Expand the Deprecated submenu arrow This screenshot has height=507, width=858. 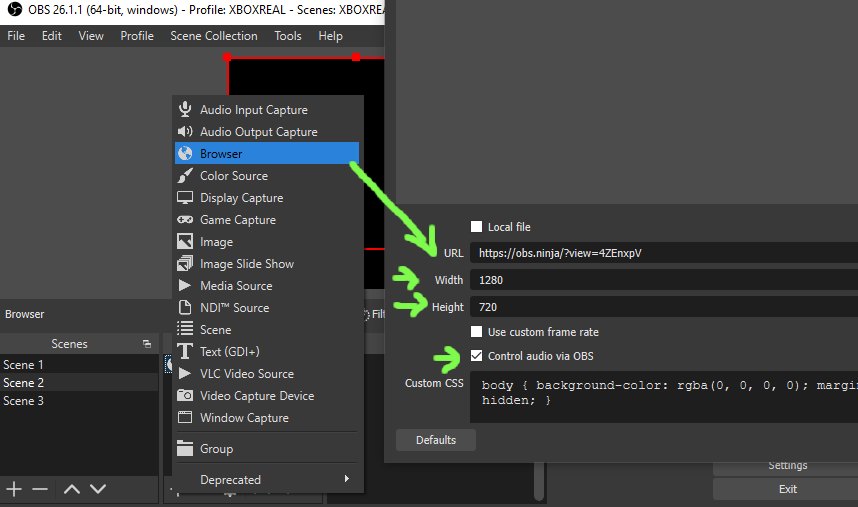346,479
